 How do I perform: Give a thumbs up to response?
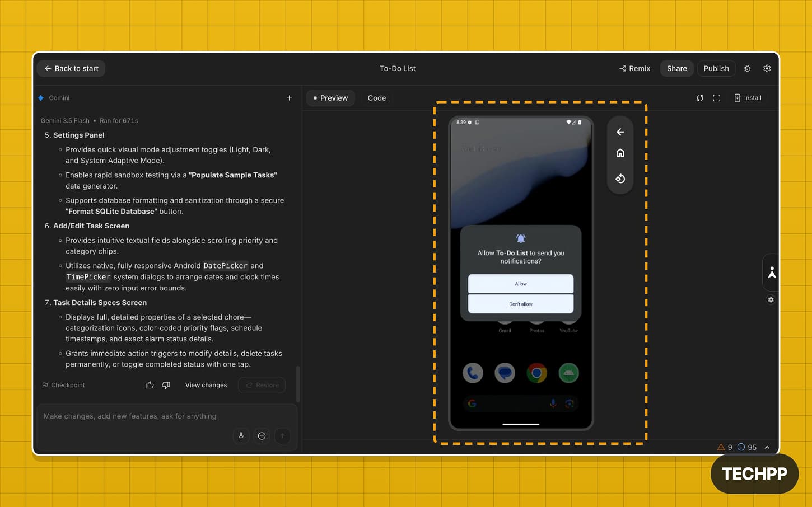coord(150,385)
